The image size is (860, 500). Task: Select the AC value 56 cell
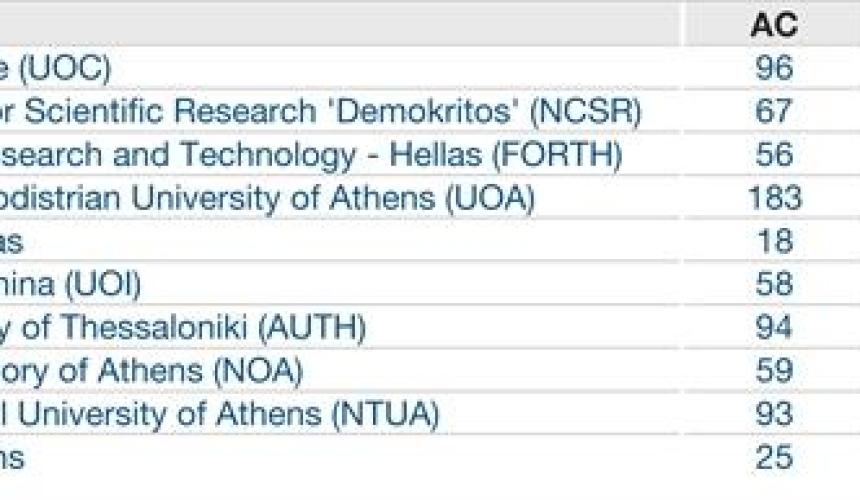tap(774, 155)
